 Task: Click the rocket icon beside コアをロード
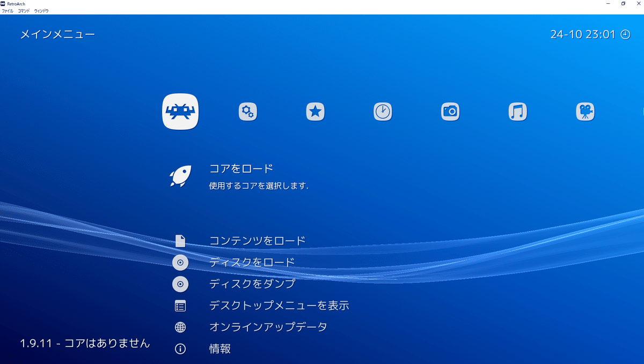click(180, 176)
